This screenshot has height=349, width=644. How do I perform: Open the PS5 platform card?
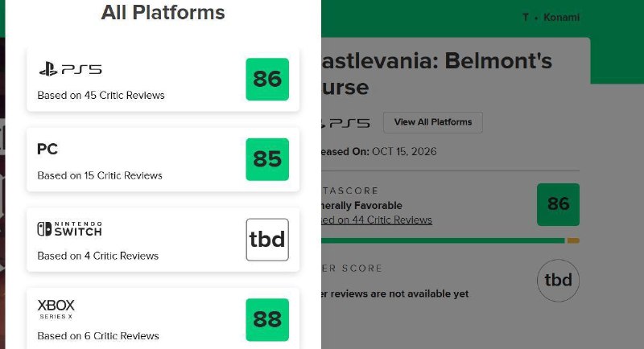(x=163, y=79)
